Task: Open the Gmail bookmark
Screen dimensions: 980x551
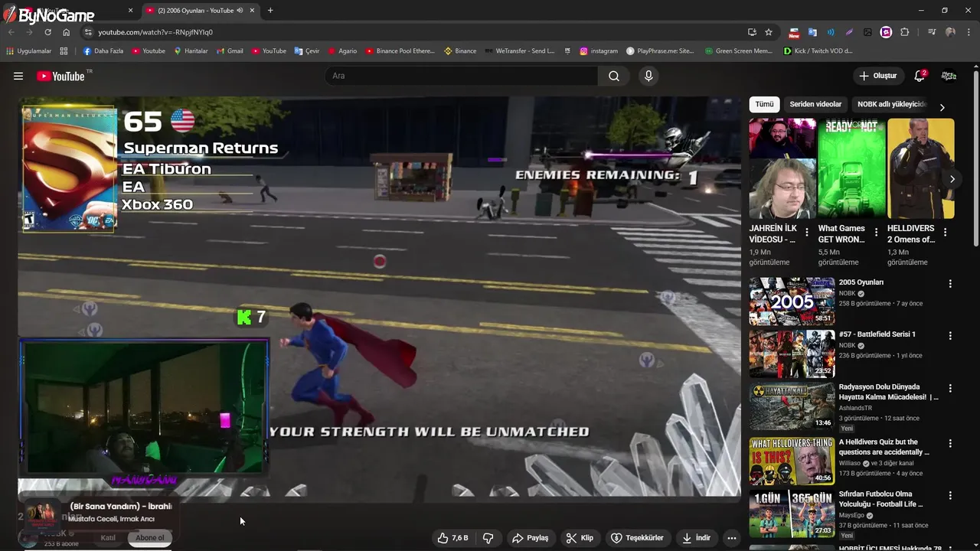Action: pyautogui.click(x=230, y=51)
